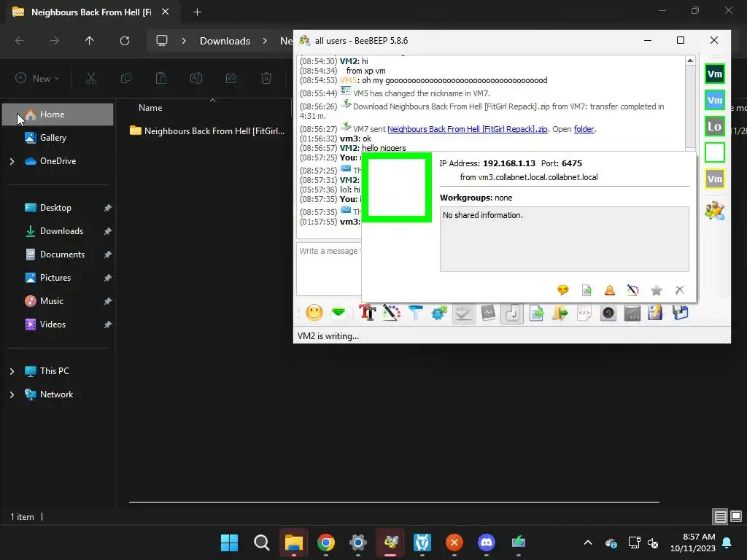Image resolution: width=747 pixels, height=560 pixels.
Task: Expand chevron after Downloads breadcrumb
Action: tap(265, 41)
